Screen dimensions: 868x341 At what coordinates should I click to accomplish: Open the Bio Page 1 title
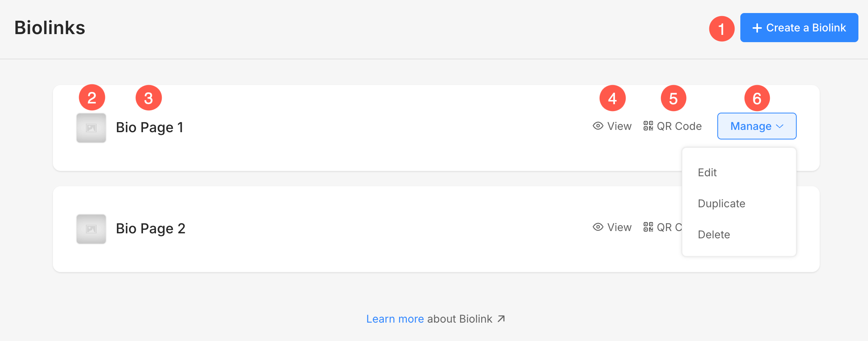tap(150, 128)
